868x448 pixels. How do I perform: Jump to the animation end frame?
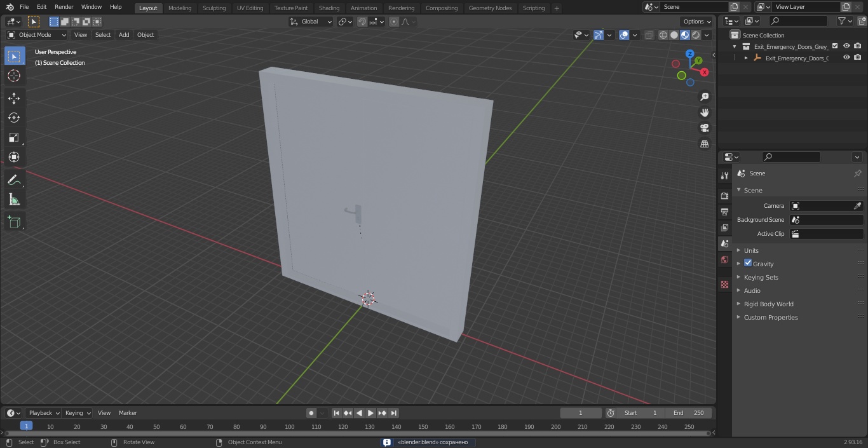pos(393,413)
